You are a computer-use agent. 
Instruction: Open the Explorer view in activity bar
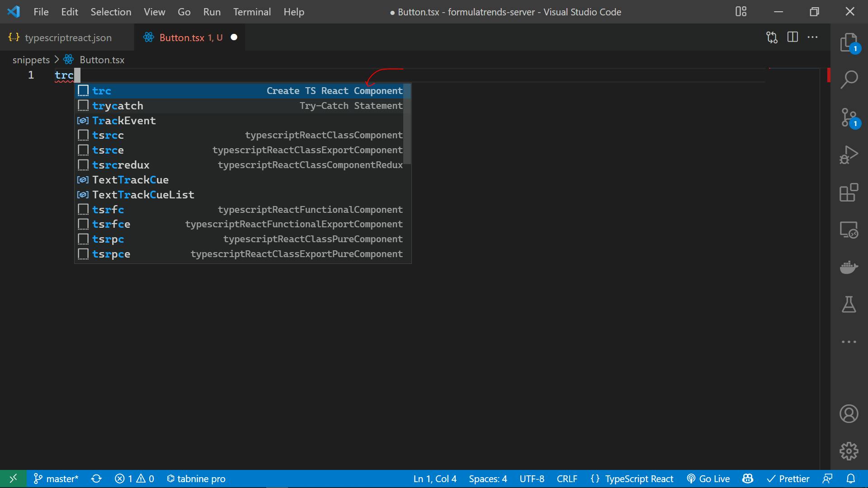pyautogui.click(x=849, y=42)
